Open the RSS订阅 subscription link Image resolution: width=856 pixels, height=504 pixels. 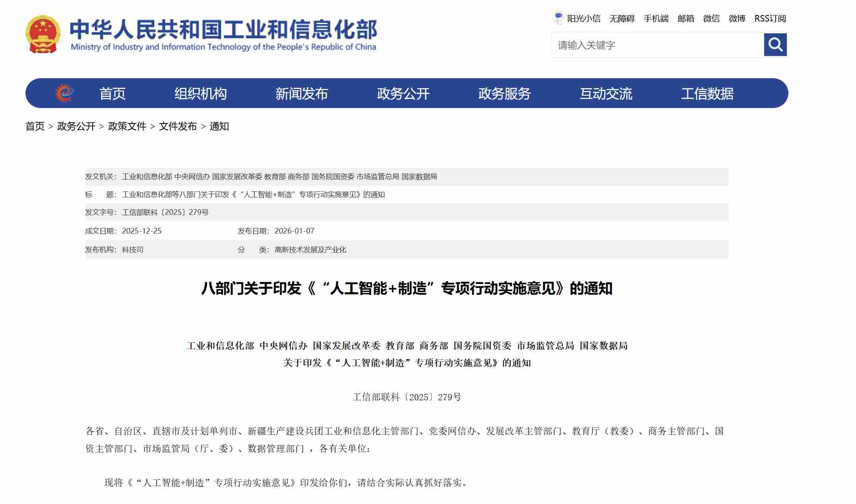[770, 19]
